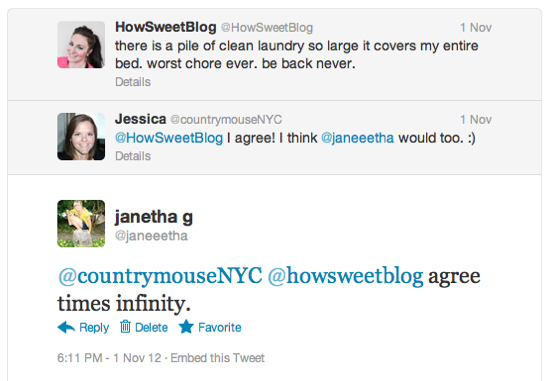Screen dimensions: 550x381
Task: Expand Details under Jessica's tweet
Action: (133, 156)
